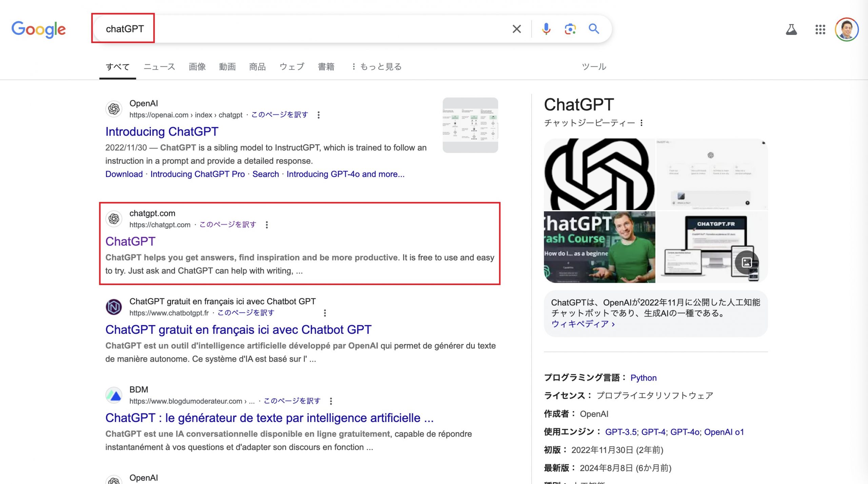Translate the chatgpt.com result page
Image resolution: width=868 pixels, height=484 pixels.
click(x=228, y=224)
